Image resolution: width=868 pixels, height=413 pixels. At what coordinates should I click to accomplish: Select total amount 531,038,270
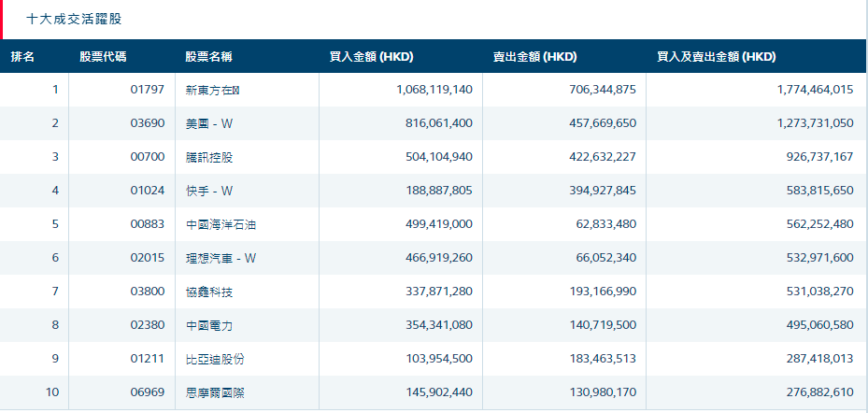point(819,292)
